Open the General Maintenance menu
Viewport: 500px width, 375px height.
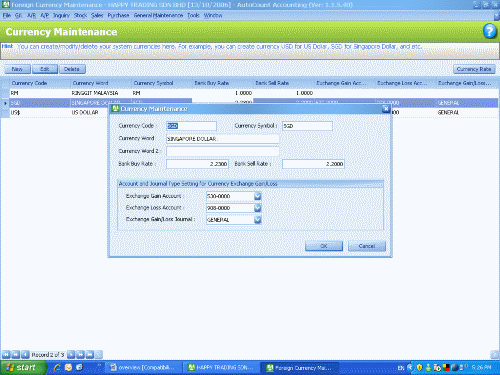[x=158, y=15]
